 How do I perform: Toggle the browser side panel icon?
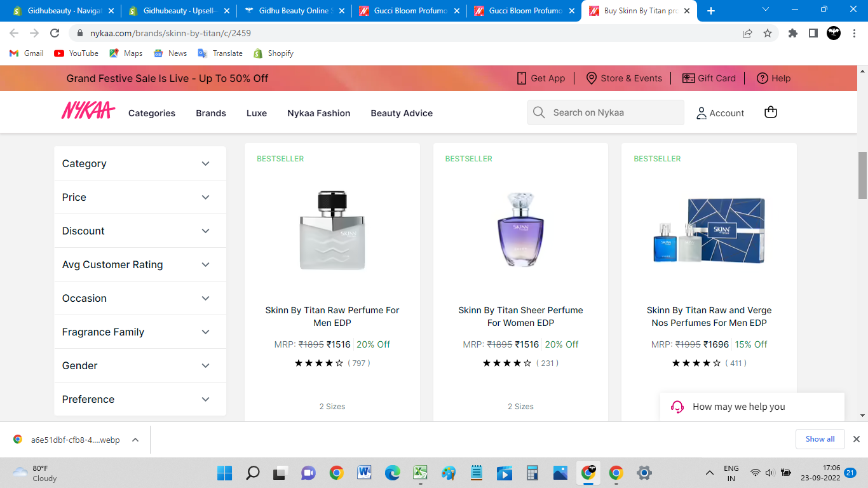click(x=813, y=33)
